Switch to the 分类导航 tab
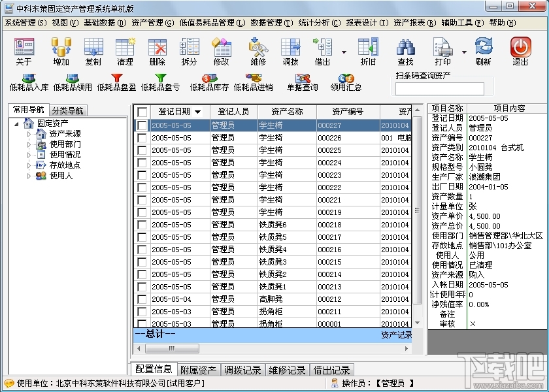The width and height of the screenshot is (549, 392). (x=68, y=110)
